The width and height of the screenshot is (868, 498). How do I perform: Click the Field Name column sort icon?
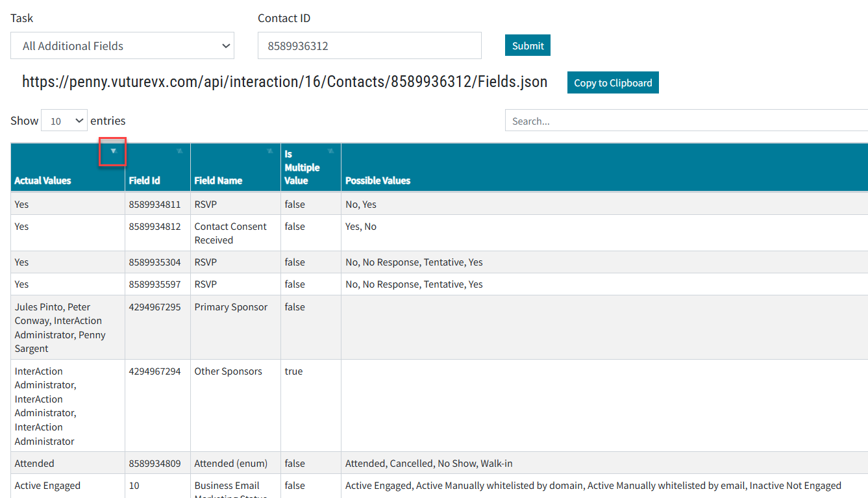(269, 151)
